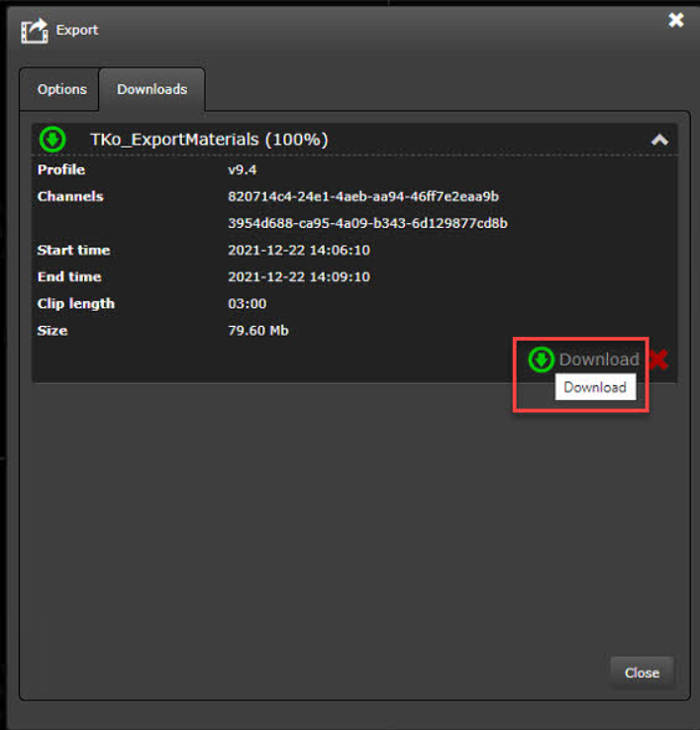Screen dimensions: 700x730
Task: Click the End time value 14:09:10
Action: (298, 276)
